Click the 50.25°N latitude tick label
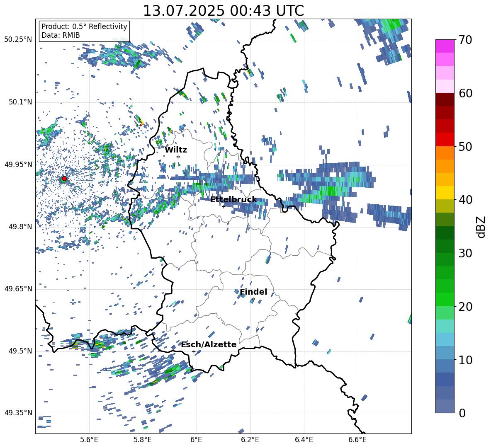The width and height of the screenshot is (491, 448). click(18, 40)
